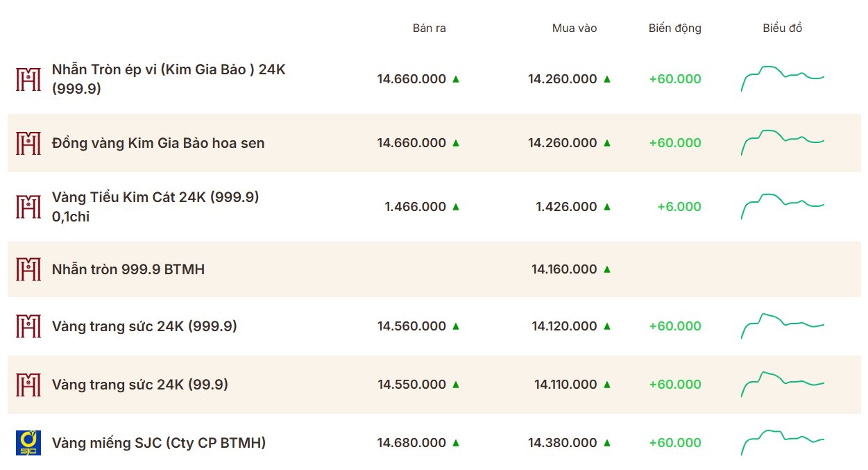Click the 14.110.000 buy price
Image resolution: width=868 pixels, height=470 pixels.
(565, 384)
